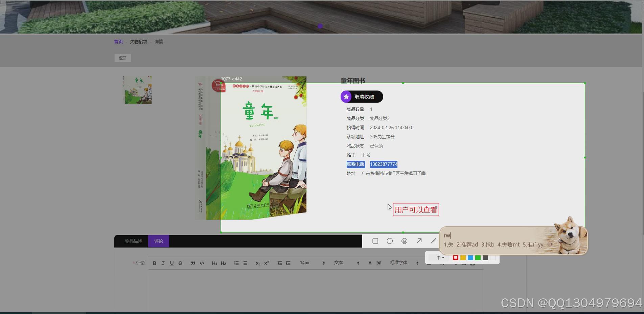Open the 失物招领 breadcrumb link
Image resolution: width=644 pixels, height=314 pixels.
coord(139,42)
